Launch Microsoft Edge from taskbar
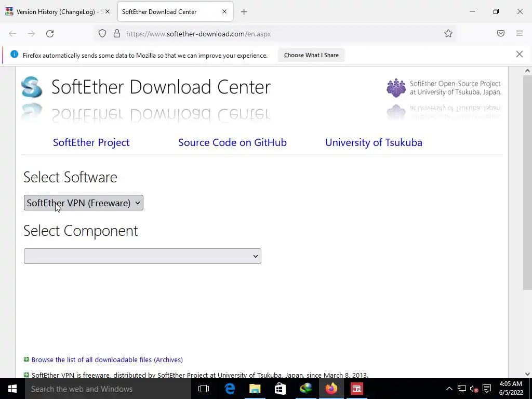Screen dimensions: 532x399 click(x=230, y=389)
